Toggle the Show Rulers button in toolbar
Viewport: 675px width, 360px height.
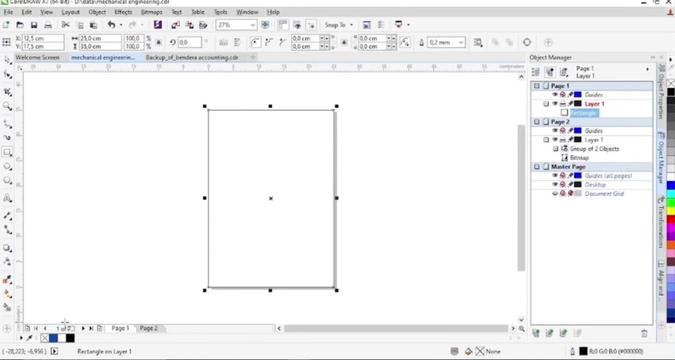coord(283,25)
